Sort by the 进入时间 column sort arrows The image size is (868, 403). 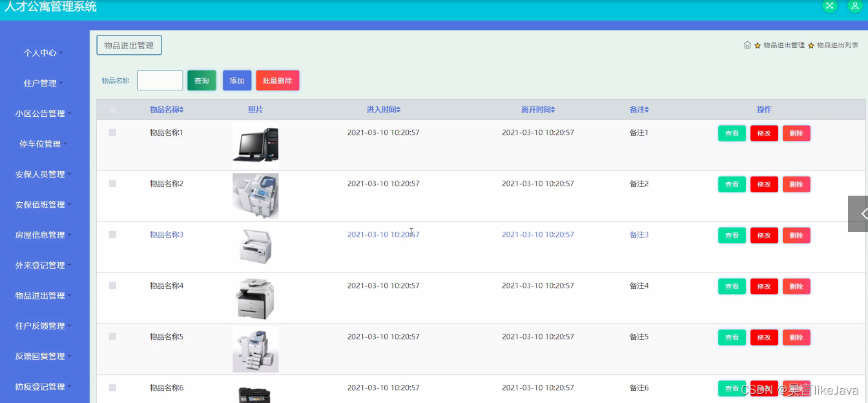click(398, 110)
